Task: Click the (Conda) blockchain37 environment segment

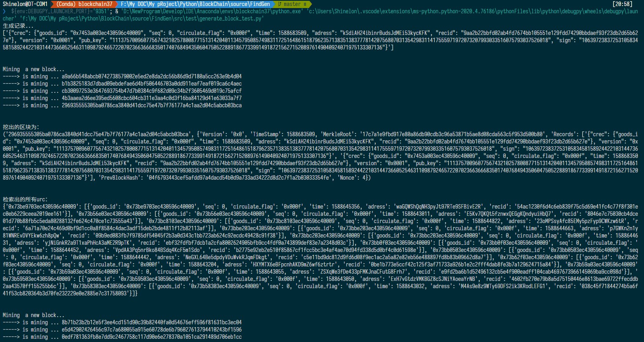Action: [x=84, y=4]
